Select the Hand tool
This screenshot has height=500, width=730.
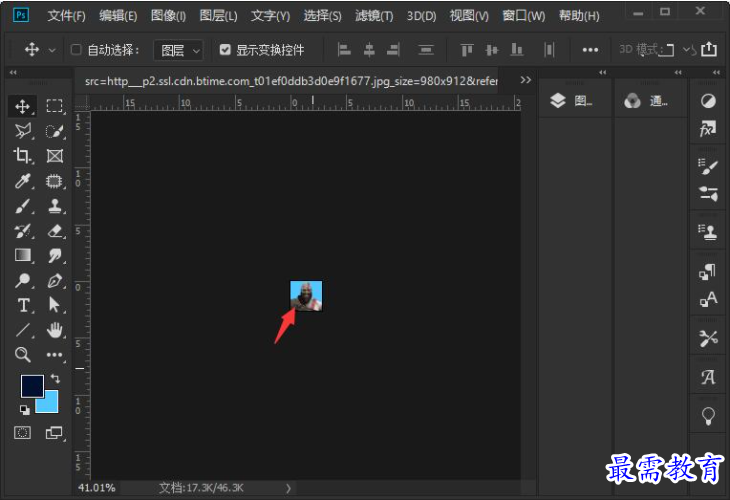[x=54, y=330]
